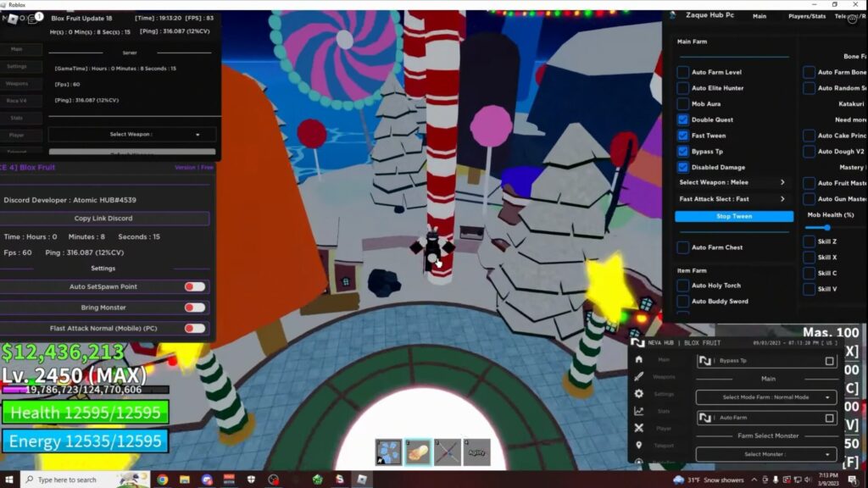Image resolution: width=868 pixels, height=488 pixels.
Task: Enable Skill Z checkbox
Action: click(809, 241)
